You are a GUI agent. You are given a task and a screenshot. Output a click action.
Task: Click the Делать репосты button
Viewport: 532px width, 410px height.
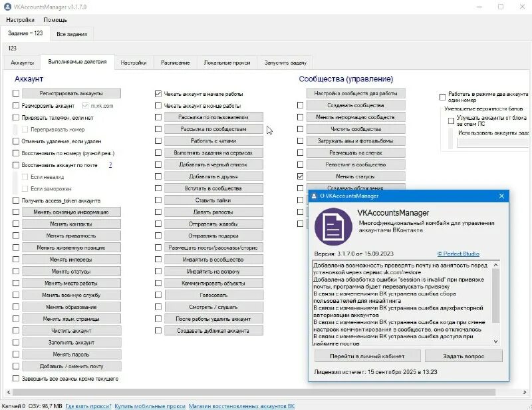tap(213, 212)
